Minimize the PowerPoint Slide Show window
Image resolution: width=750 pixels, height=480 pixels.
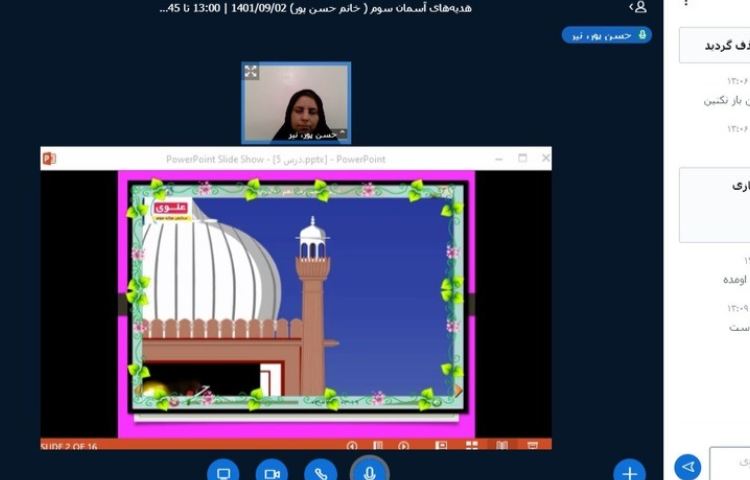coord(498,159)
